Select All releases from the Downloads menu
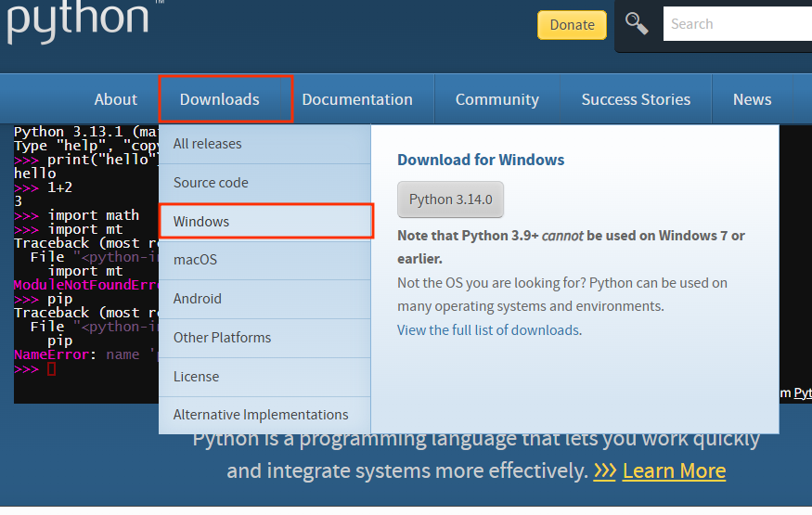The height and width of the screenshot is (515, 812). point(208,144)
